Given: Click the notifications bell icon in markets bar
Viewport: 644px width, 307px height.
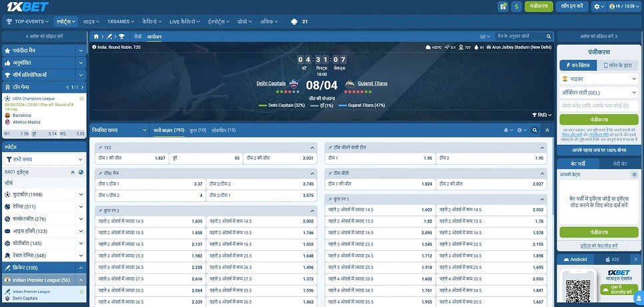Looking at the screenshot, I should 508,130.
